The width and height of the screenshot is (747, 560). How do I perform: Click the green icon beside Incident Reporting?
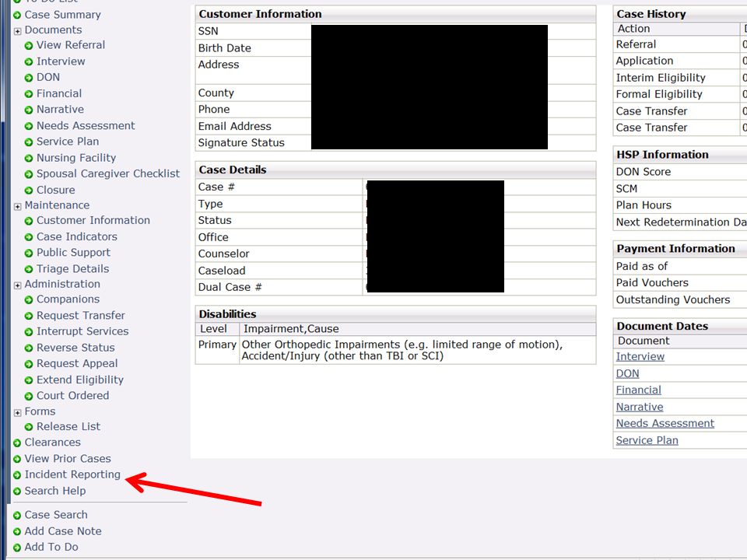[17, 475]
